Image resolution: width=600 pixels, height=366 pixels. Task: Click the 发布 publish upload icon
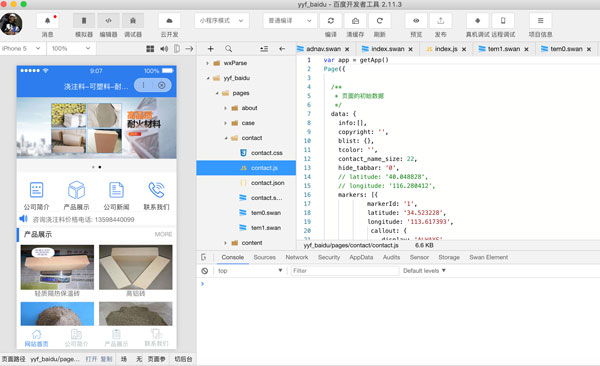[x=440, y=21]
